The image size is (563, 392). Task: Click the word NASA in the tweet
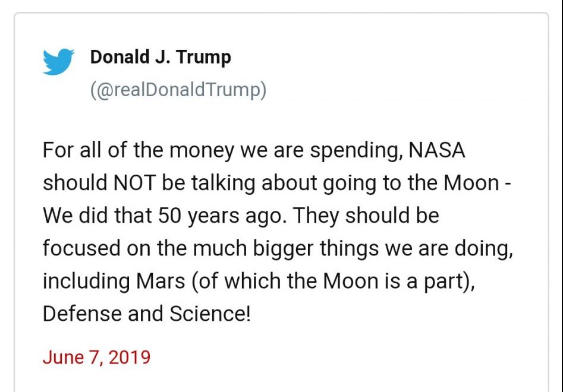click(x=436, y=150)
